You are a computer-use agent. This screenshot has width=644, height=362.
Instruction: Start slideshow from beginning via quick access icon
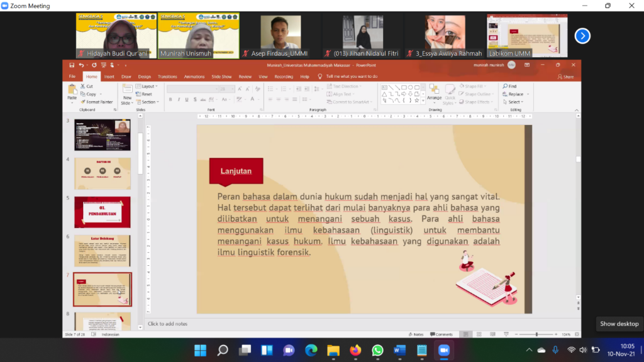click(x=104, y=65)
